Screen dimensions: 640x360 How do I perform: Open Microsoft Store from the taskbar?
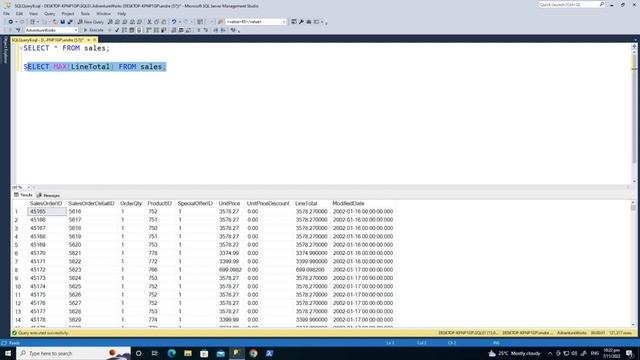click(x=204, y=353)
